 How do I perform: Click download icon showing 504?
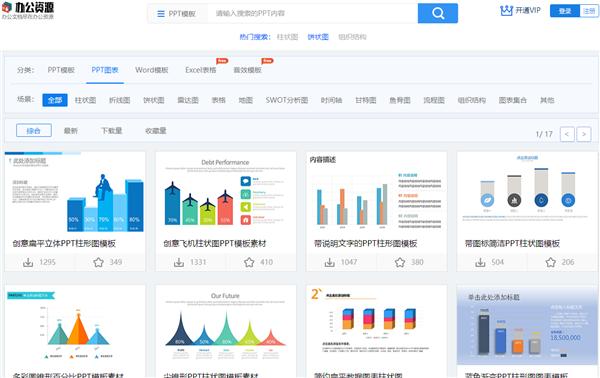pos(480,262)
